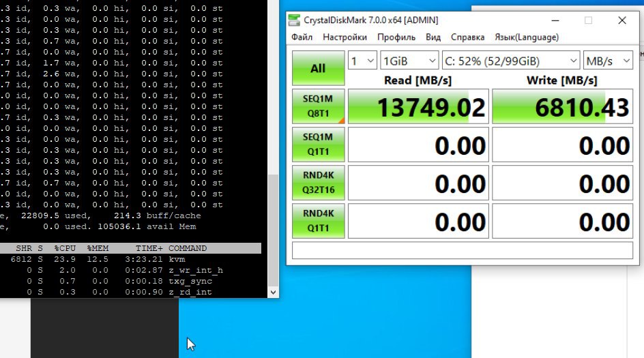Click the Write [MB/s] column header
Viewport: 644px width, 358px height.
point(562,80)
